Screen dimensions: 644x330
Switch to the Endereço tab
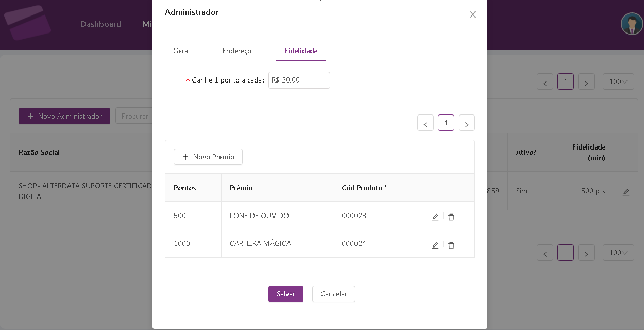[237, 51]
